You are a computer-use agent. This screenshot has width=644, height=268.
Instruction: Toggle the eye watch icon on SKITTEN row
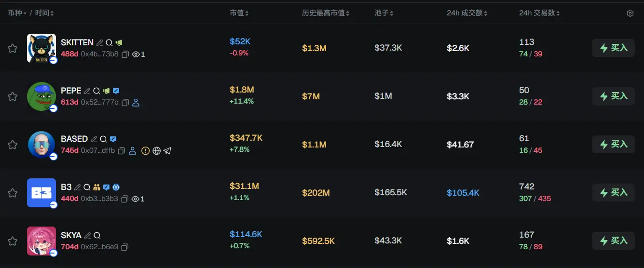[136, 54]
